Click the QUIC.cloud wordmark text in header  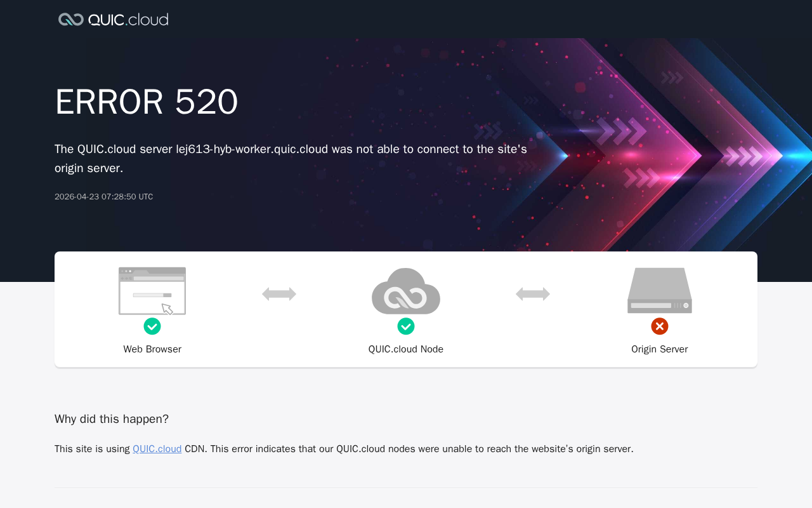[128, 19]
